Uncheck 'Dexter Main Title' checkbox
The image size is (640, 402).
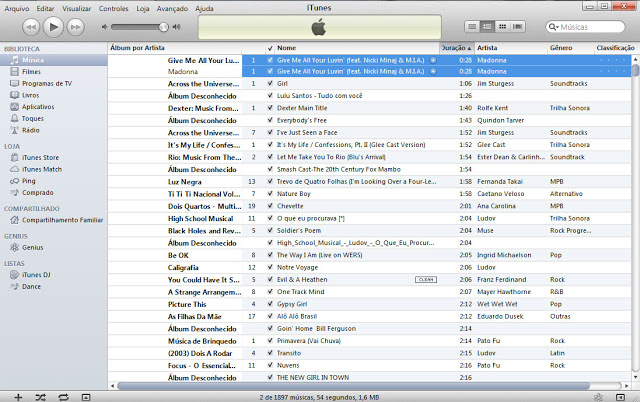[270, 108]
